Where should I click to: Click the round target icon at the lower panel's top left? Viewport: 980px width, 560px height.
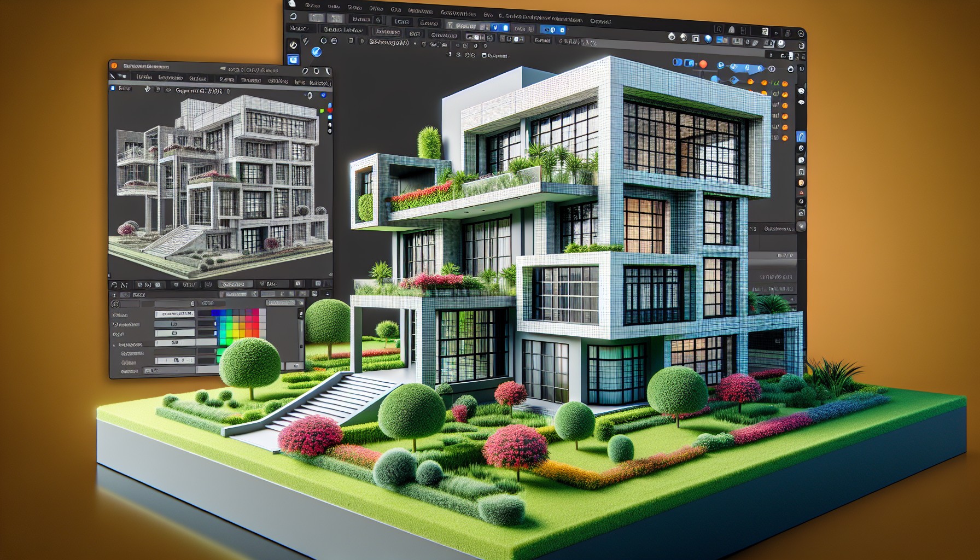tap(115, 304)
